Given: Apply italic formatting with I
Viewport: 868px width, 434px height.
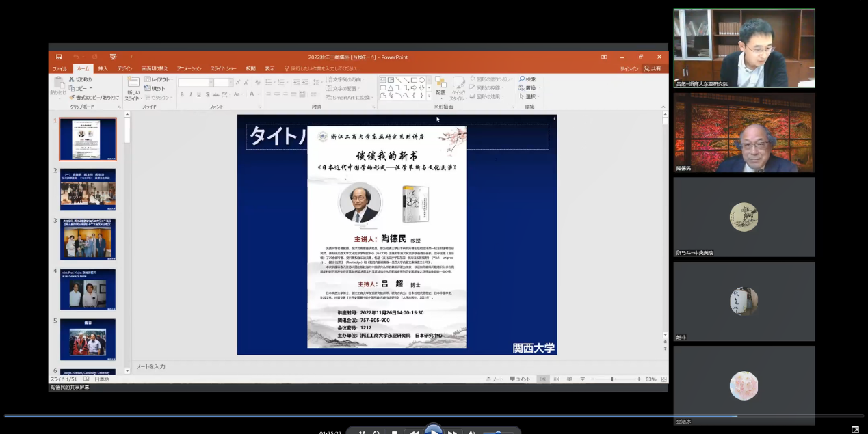Looking at the screenshot, I should pyautogui.click(x=191, y=94).
